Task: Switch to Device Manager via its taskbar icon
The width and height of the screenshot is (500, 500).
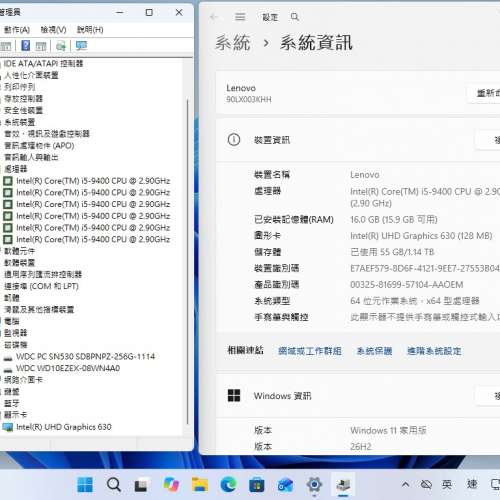Action: tap(343, 485)
